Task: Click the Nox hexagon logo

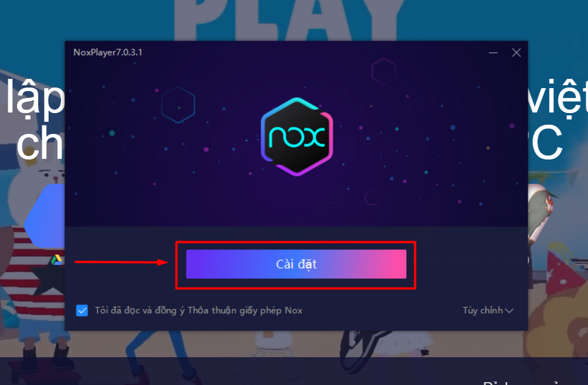Action: point(297,137)
